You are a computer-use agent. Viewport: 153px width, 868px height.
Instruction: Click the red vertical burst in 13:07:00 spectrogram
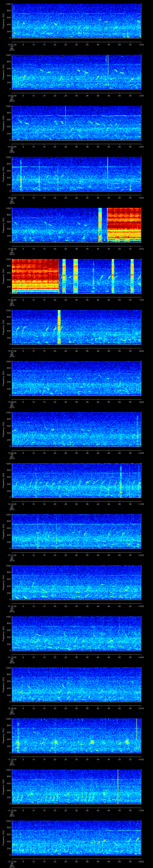[59, 327]
